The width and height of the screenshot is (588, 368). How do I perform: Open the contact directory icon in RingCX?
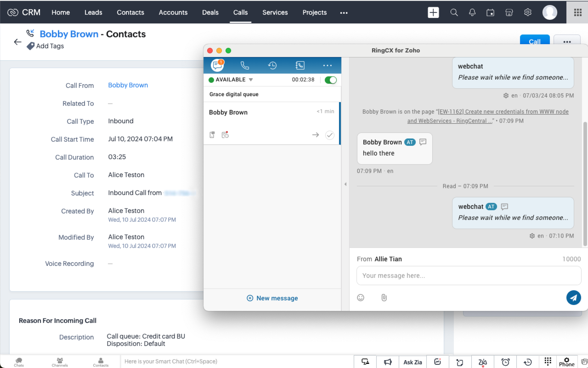(x=300, y=65)
